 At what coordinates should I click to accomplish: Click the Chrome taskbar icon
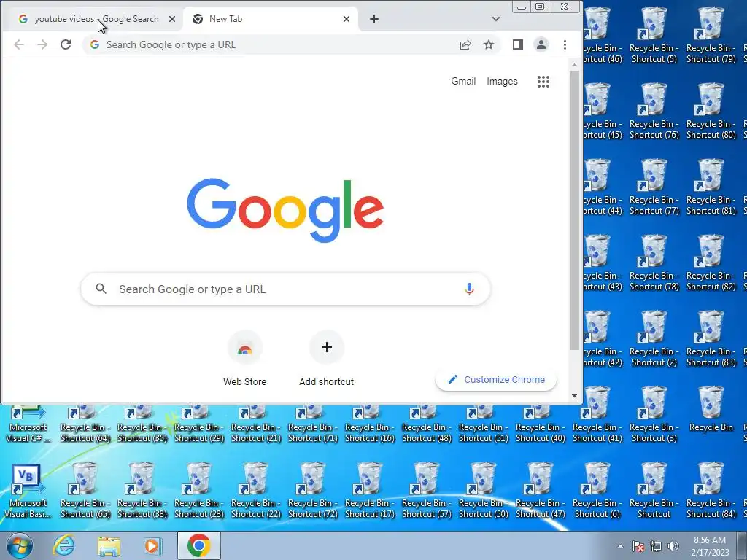click(198, 545)
